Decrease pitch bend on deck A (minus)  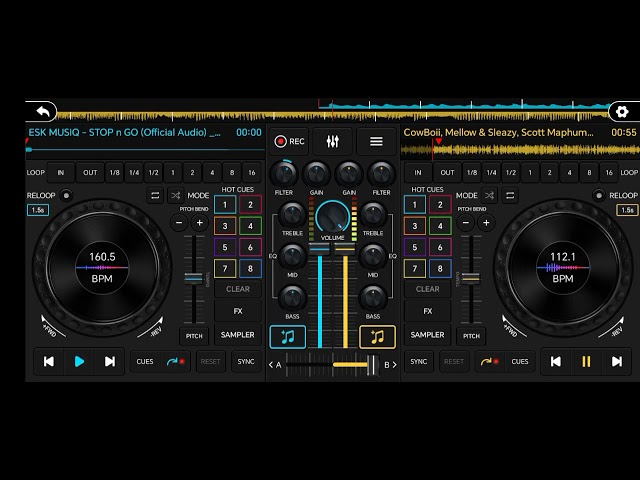[x=179, y=223]
